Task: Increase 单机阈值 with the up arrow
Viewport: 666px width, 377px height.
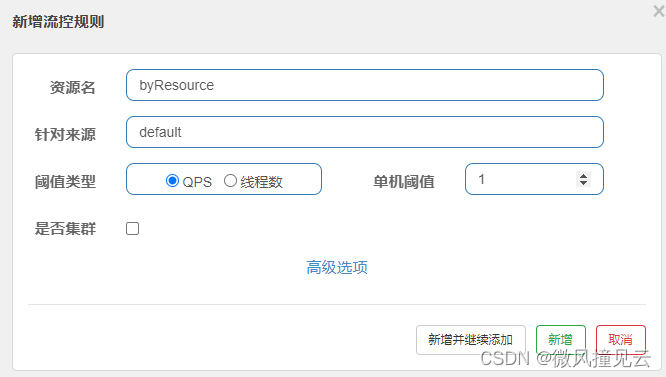Action: click(x=584, y=175)
